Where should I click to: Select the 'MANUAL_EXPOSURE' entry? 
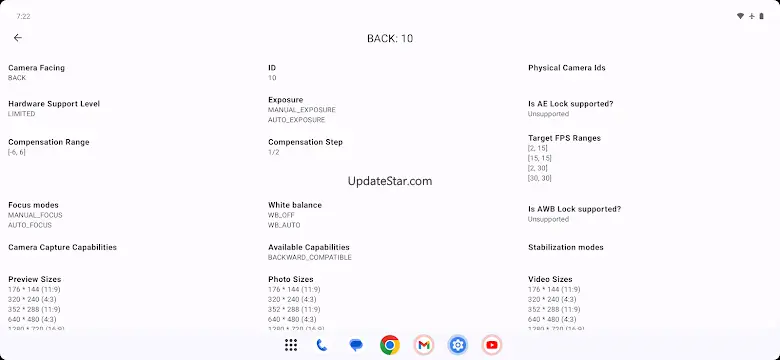pos(302,110)
